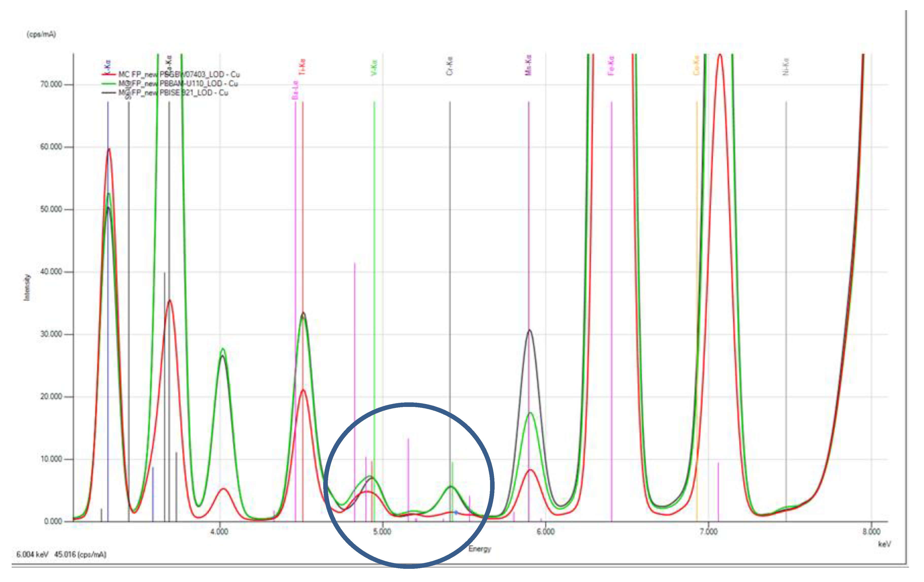Click the Ni-Ka element line label
This screenshot has width=924, height=582.
pos(785,66)
